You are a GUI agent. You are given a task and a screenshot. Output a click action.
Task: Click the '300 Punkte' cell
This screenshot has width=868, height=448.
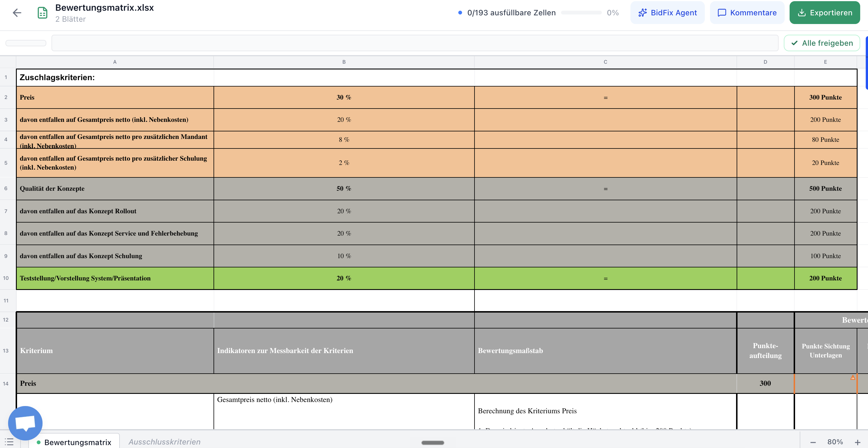(825, 98)
